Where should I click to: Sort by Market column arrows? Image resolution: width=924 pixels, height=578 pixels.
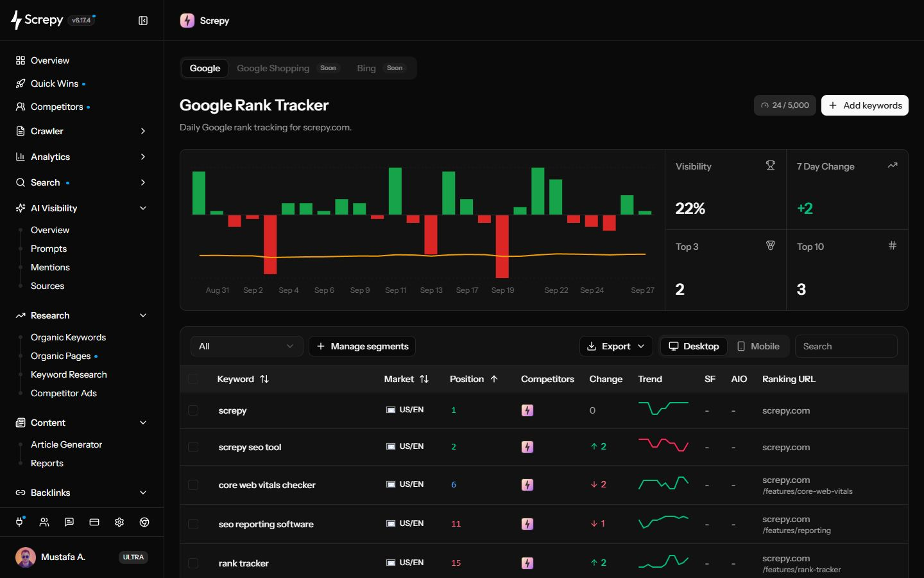tap(424, 379)
